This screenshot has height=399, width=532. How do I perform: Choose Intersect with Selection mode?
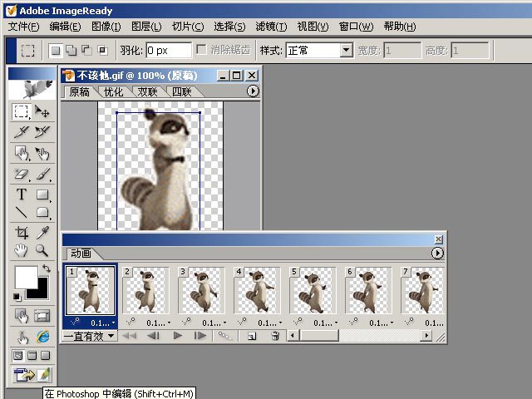102,51
